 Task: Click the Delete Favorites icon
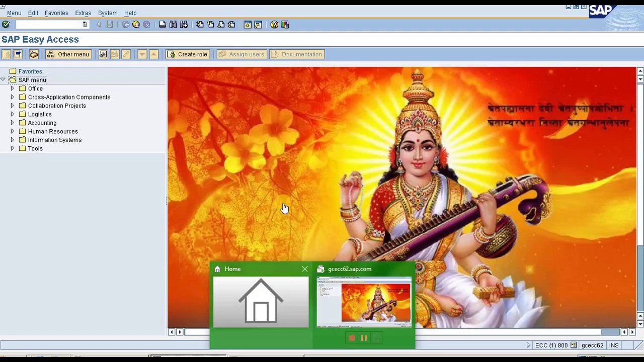[114, 54]
